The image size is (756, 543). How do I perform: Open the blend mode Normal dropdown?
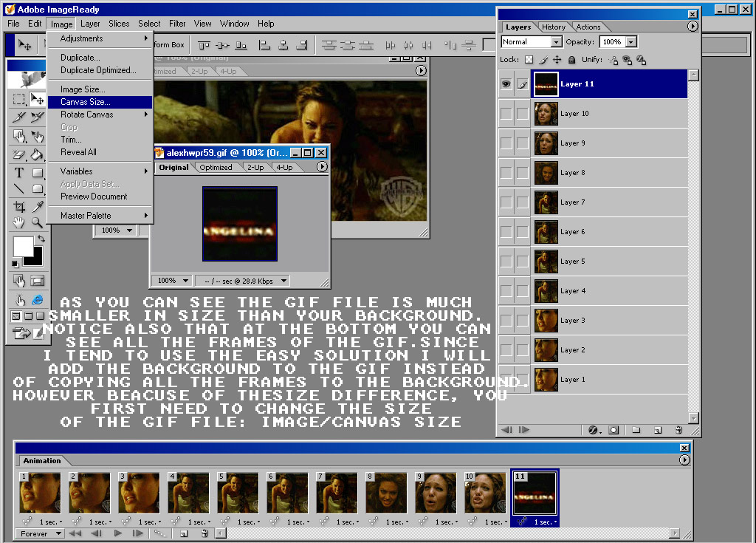[556, 42]
